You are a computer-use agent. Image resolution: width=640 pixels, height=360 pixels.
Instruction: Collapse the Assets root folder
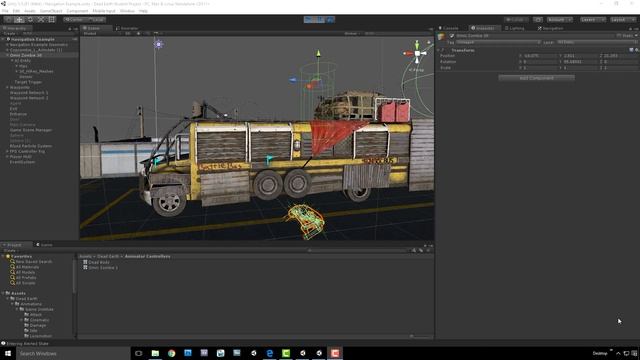3,293
